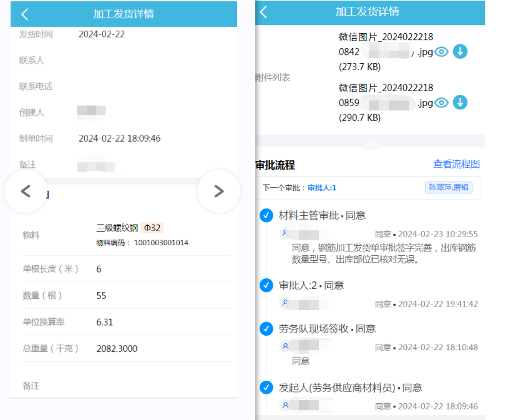This screenshot has width=528, height=420.
Task: Click the check mark beside 发起人(劳务供应商材料员)
Action: point(266,388)
